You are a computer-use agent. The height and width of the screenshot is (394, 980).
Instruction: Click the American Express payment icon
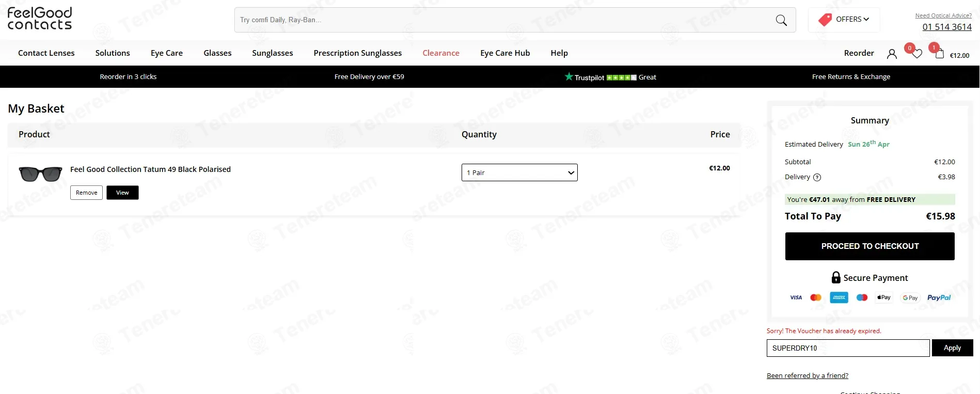pyautogui.click(x=839, y=297)
